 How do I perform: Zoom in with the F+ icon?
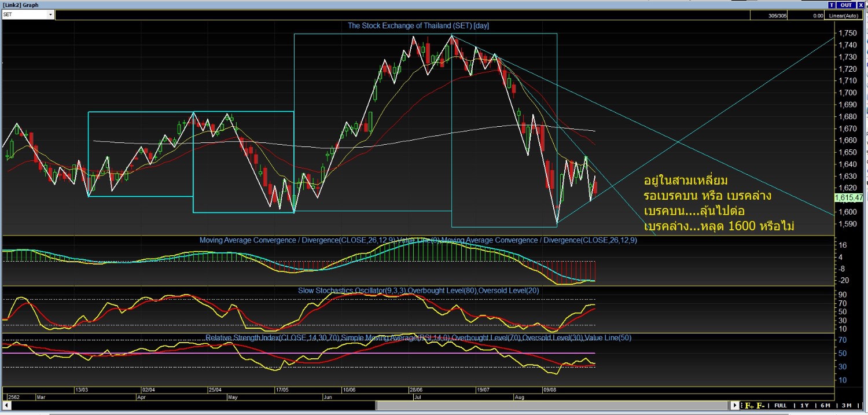pos(749,406)
